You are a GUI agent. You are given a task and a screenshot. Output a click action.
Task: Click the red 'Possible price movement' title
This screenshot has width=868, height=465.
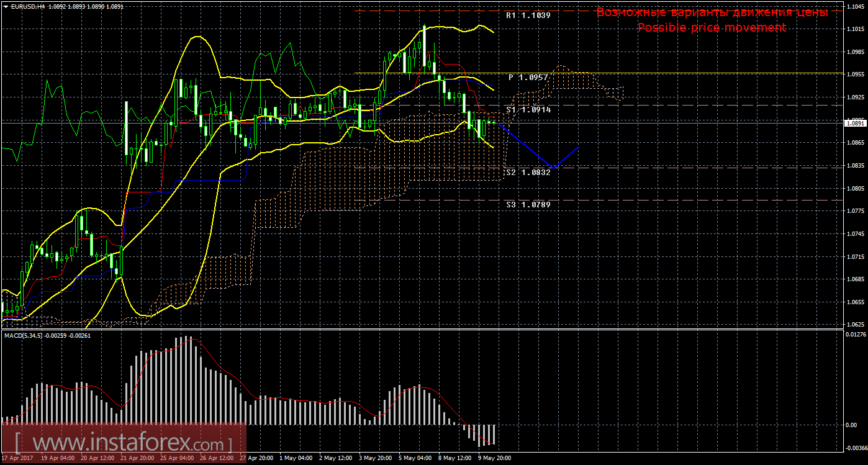click(712, 28)
